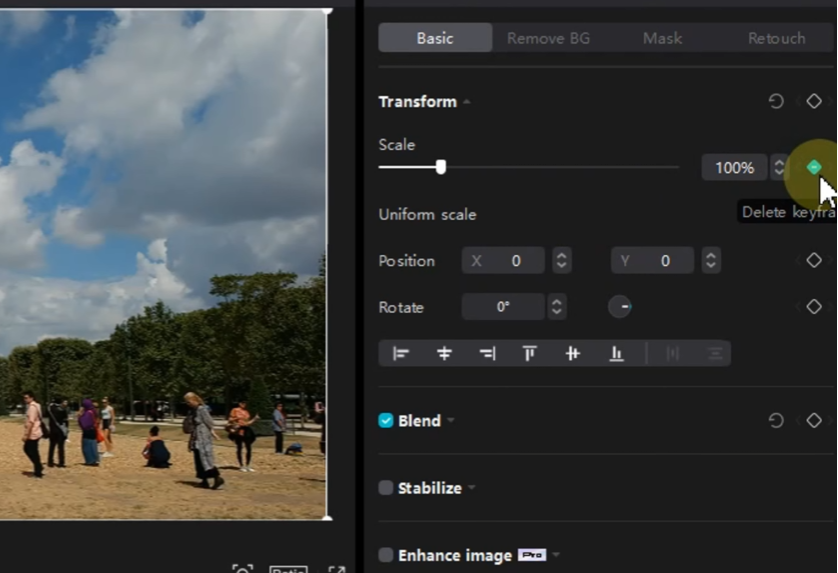
Task: Expand the Stabilize section arrow
Action: pyautogui.click(x=471, y=488)
